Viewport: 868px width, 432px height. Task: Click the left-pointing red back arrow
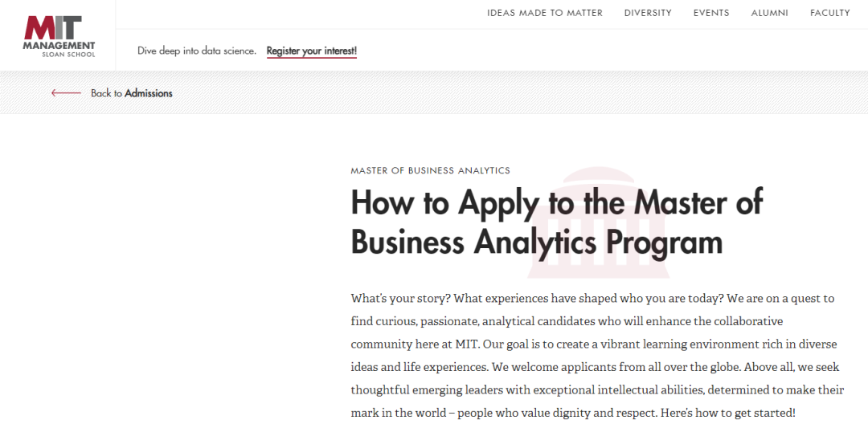(x=67, y=93)
